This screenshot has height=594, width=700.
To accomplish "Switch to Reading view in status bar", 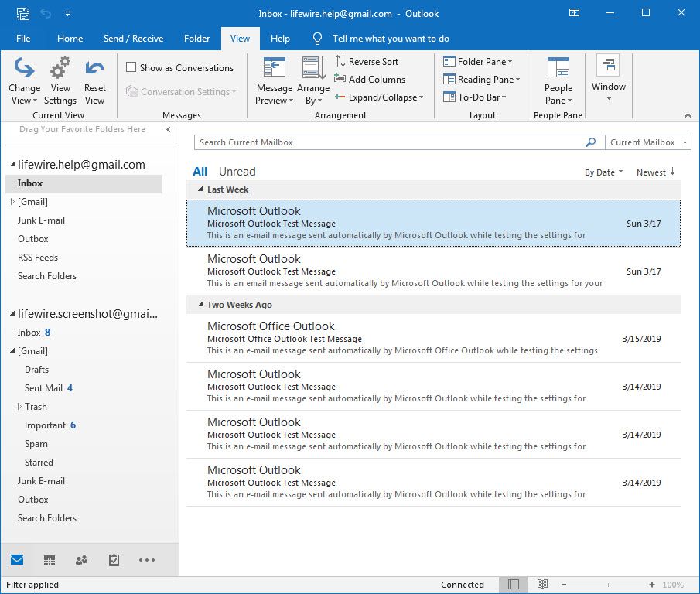I will [542, 584].
